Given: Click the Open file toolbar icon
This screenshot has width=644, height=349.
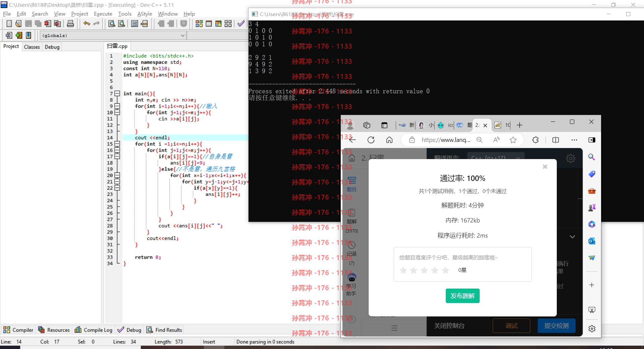Looking at the screenshot, I should (18, 23).
